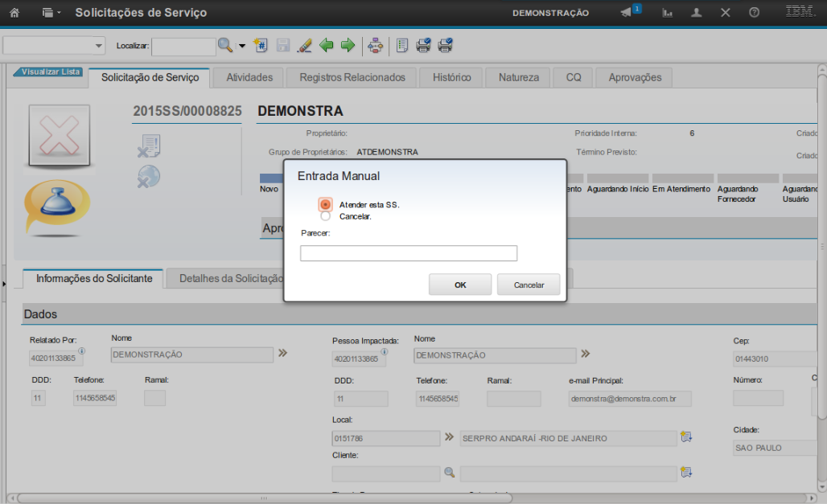
Task: Open the Go To applications menu dropdown
Action: 51,13
